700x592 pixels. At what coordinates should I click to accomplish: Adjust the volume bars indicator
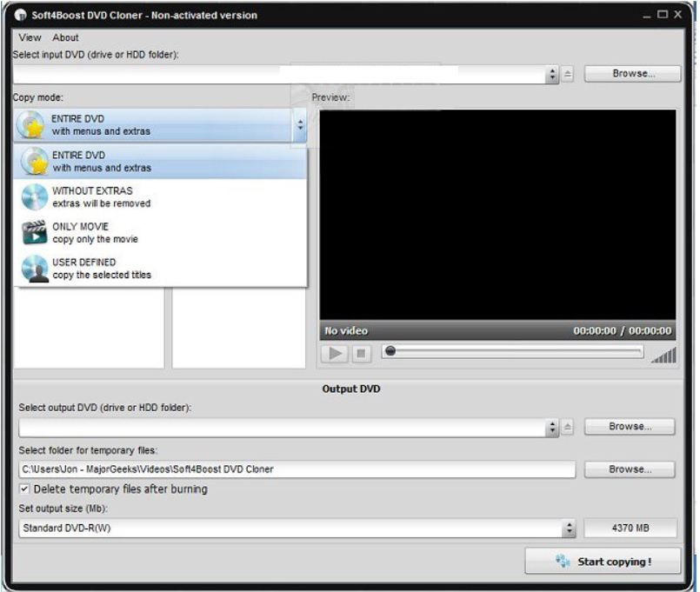(664, 355)
